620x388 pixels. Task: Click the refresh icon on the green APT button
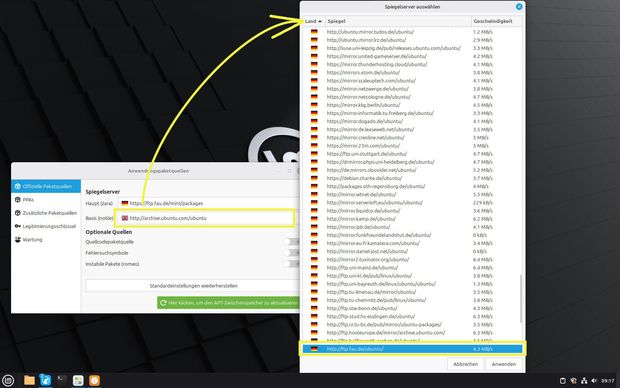pyautogui.click(x=163, y=303)
